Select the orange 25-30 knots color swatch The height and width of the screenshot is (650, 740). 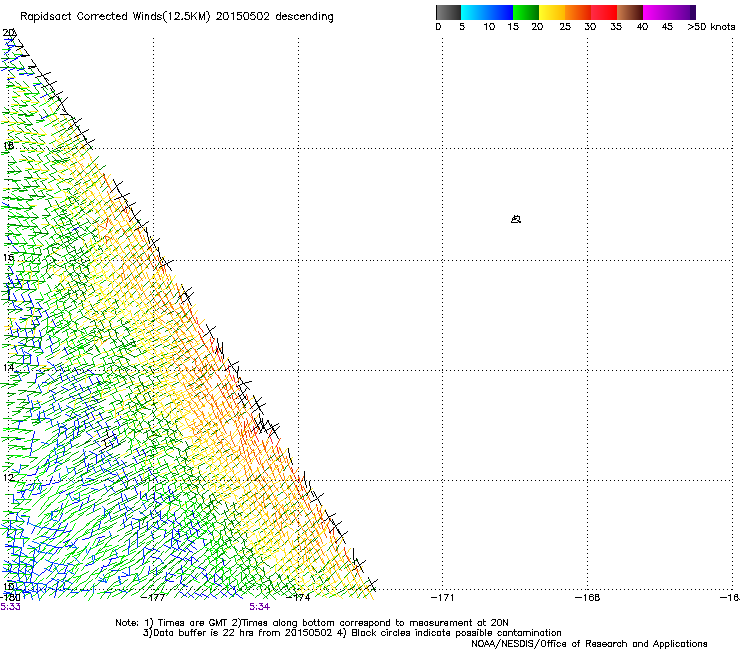click(578, 12)
